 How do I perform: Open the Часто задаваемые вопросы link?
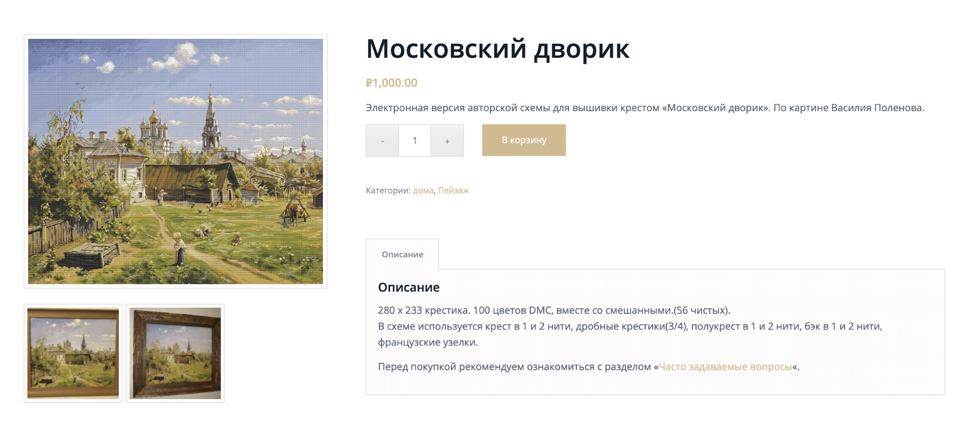725,366
